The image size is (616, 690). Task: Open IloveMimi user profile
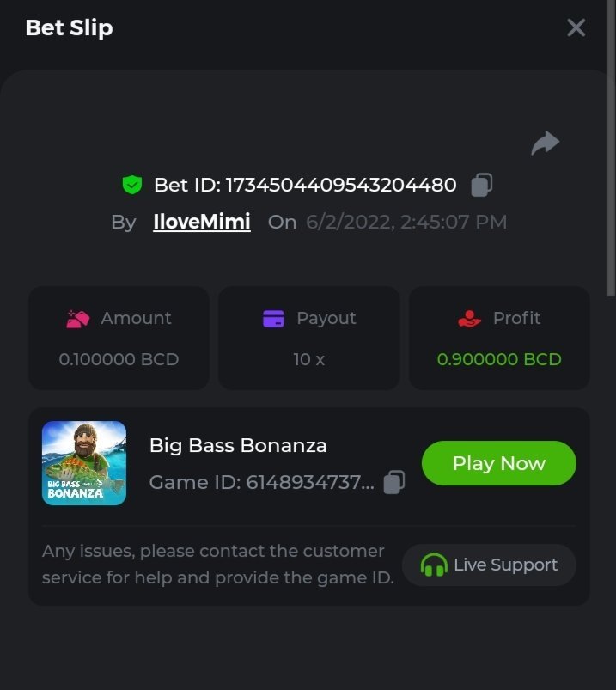tap(202, 222)
